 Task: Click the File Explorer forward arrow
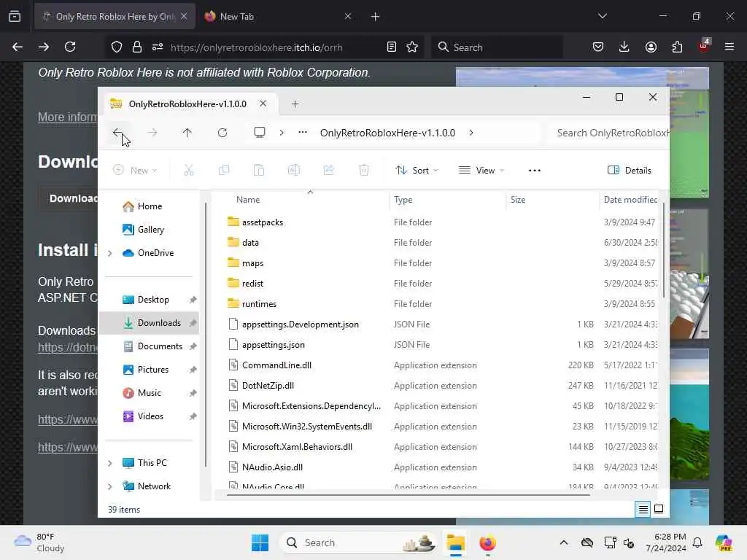click(152, 133)
